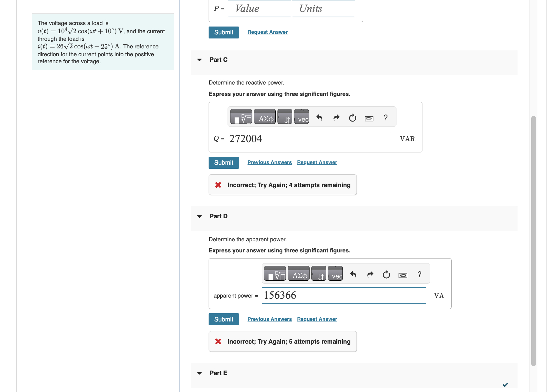
Task: Collapse Part D section
Action: [200, 217]
